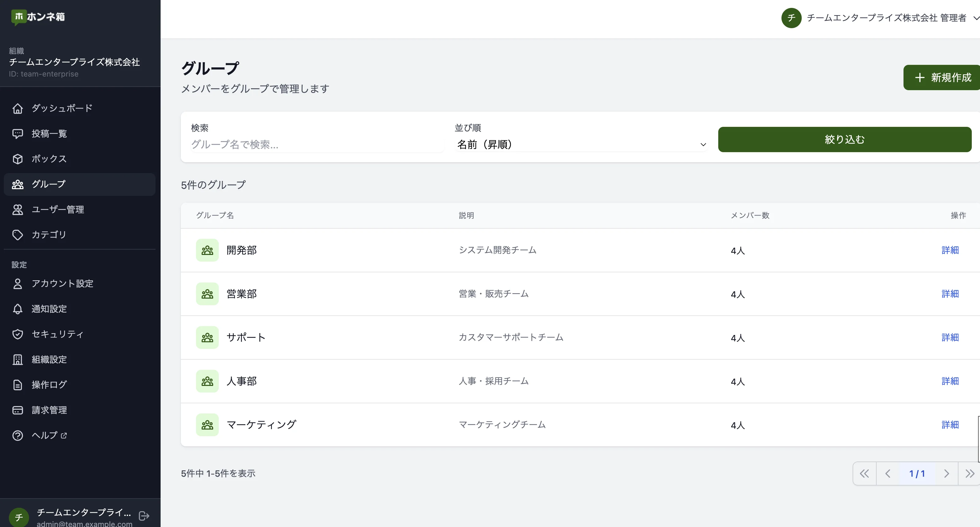The image size is (980, 527).
Task: Open セキュリティ via the shield icon
Action: point(18,334)
